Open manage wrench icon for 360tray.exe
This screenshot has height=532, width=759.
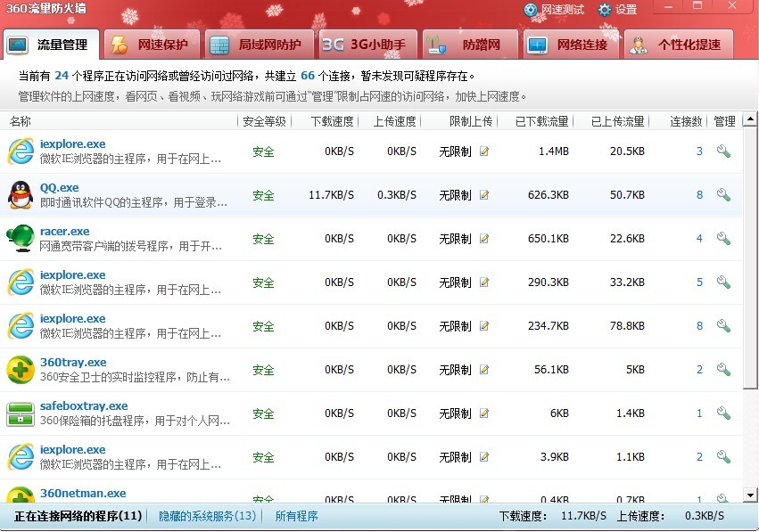(x=723, y=370)
